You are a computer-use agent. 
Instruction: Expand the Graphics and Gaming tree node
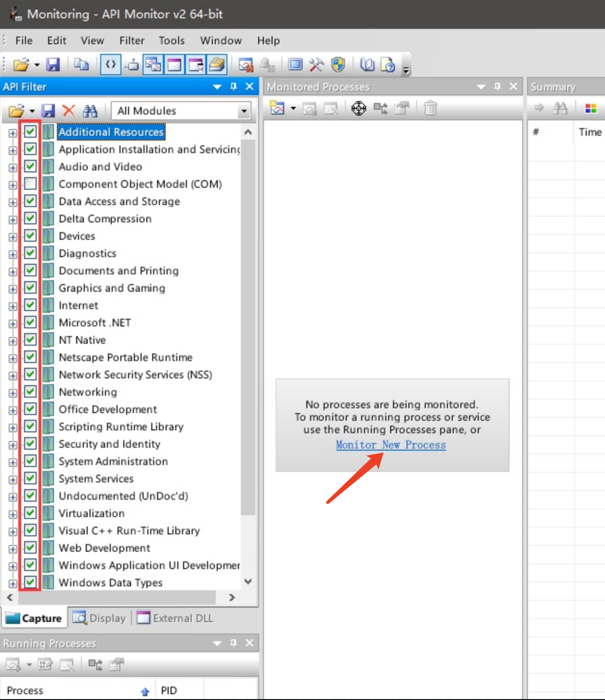coord(13,289)
